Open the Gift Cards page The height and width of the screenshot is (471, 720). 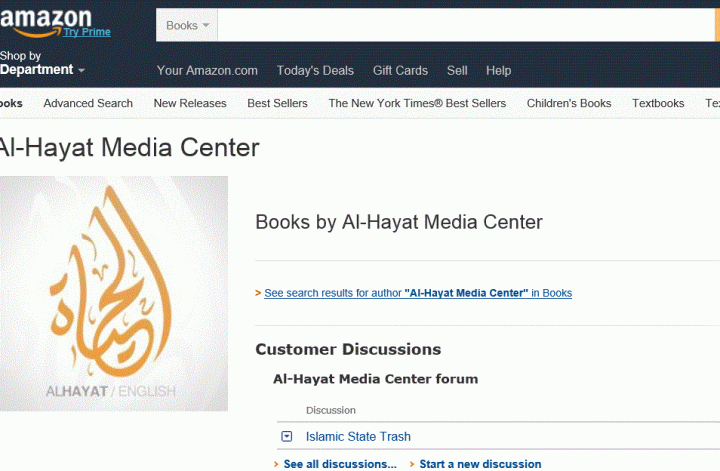[x=400, y=71]
